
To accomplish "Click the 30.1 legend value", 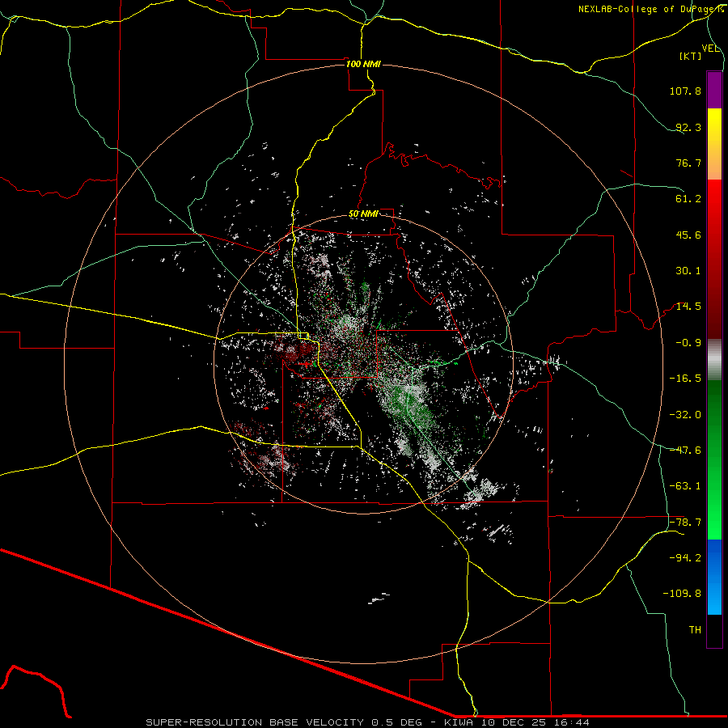I will (688, 271).
